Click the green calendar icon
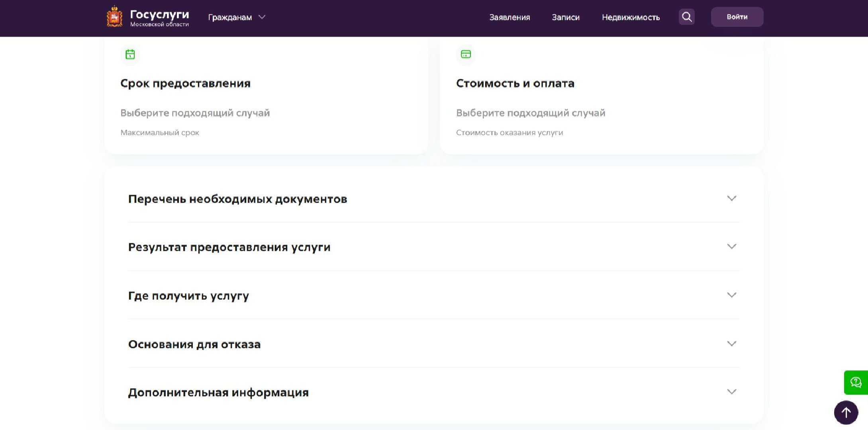 (x=130, y=54)
